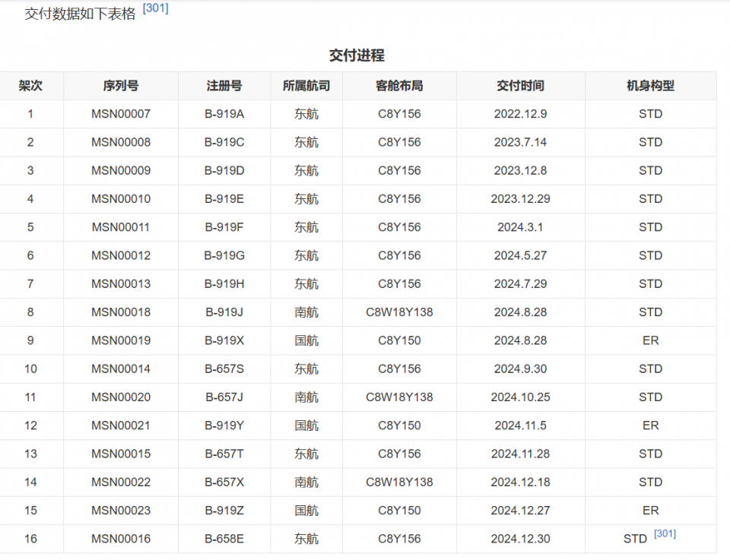This screenshot has height=560, width=730.
Task: Select serial number MSN00013
Action: tap(121, 284)
